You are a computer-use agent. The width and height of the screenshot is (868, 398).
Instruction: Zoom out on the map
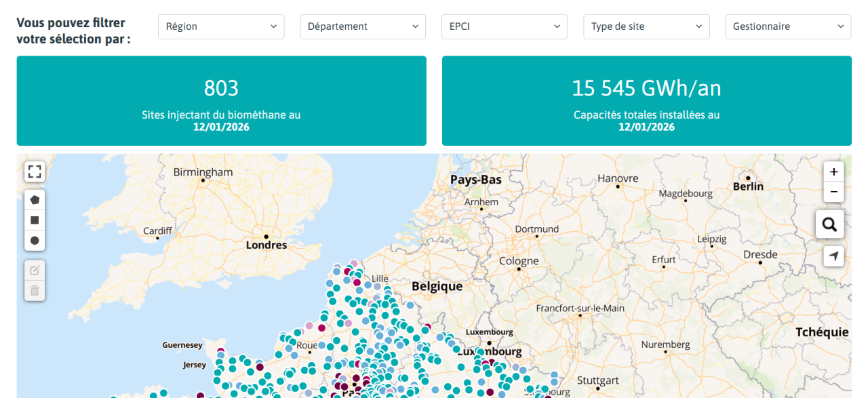(x=833, y=192)
